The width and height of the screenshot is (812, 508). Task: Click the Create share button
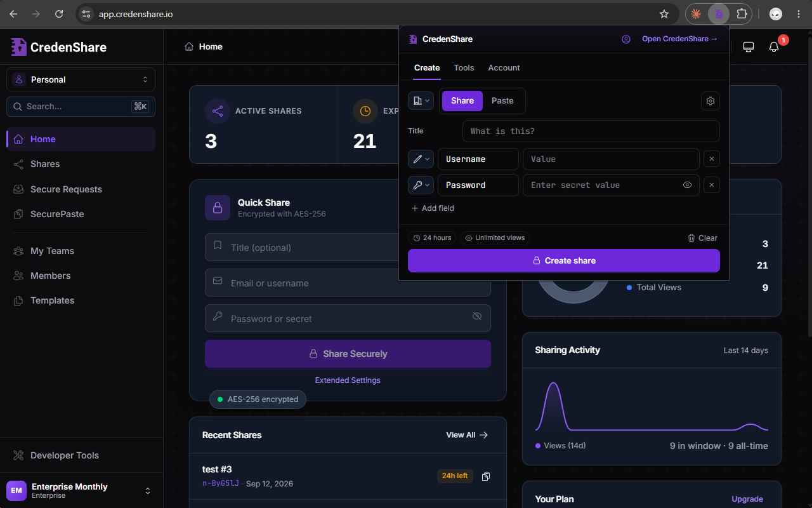click(564, 260)
